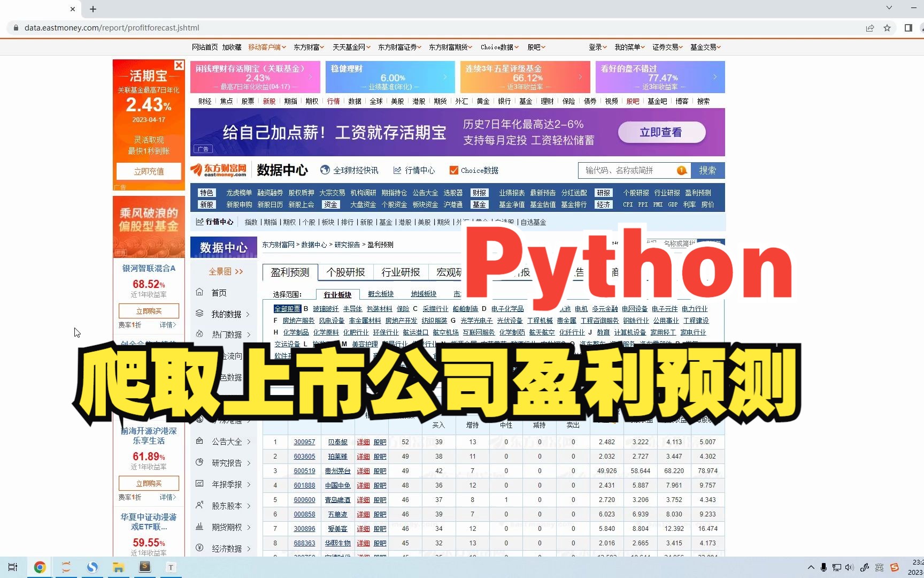
Task: Click the 龙虎榜单 navigation link
Action: (x=239, y=193)
